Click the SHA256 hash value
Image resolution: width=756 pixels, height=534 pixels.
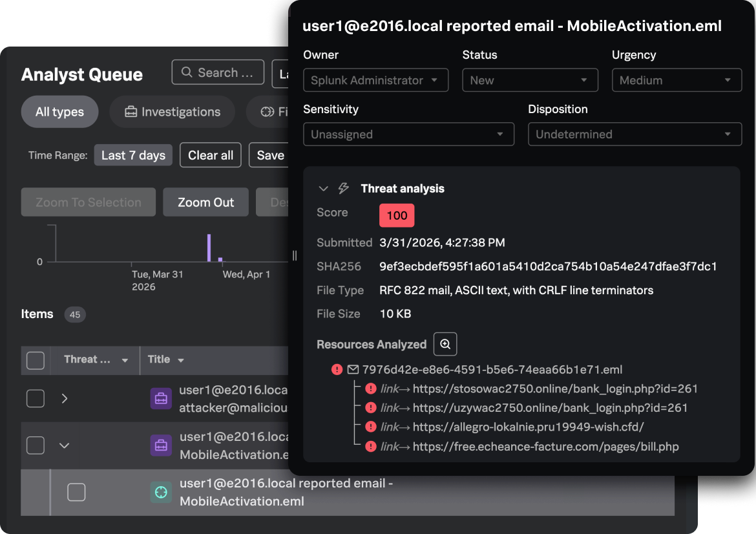[x=548, y=266]
